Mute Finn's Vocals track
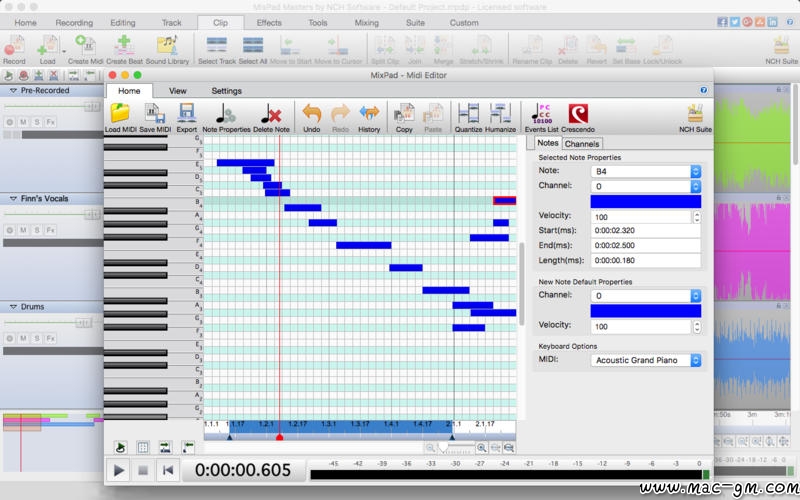The height and width of the screenshot is (500, 800). point(23,230)
